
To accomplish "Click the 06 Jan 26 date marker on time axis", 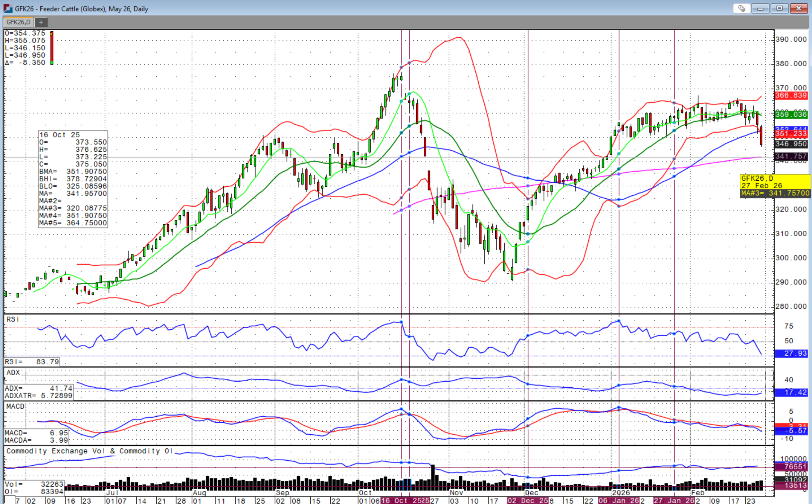I will click(618, 501).
